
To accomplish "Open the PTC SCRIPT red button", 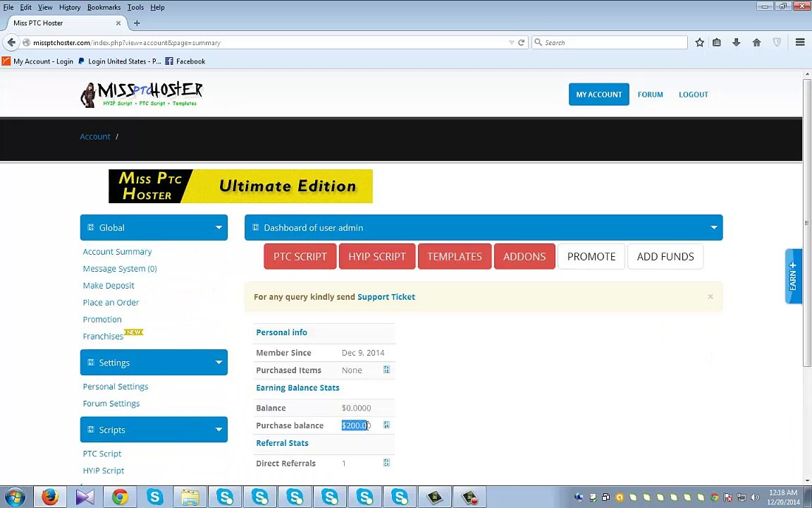I will tap(300, 257).
